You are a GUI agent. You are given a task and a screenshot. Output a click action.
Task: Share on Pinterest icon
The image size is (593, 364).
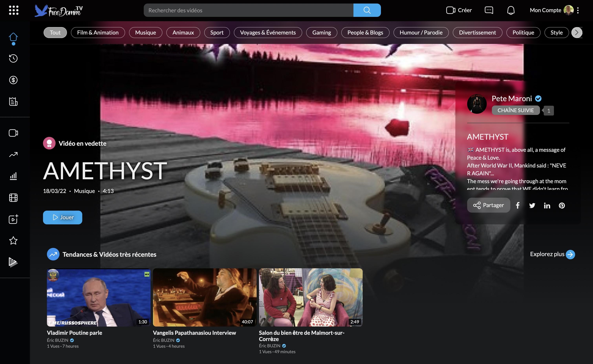click(562, 205)
